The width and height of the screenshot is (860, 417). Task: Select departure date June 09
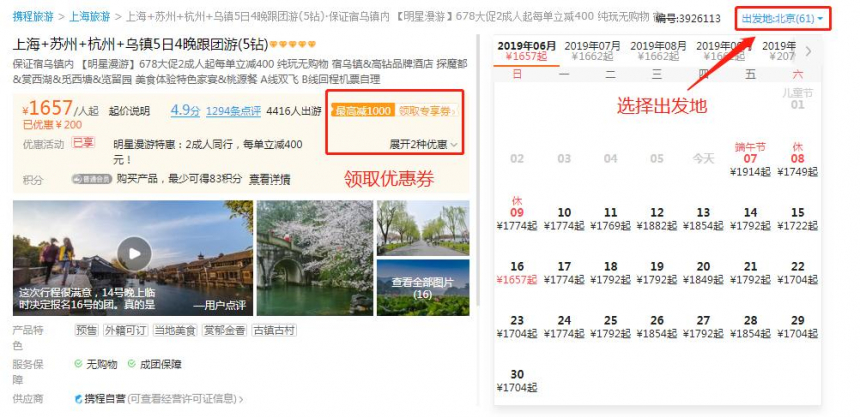coord(517,213)
